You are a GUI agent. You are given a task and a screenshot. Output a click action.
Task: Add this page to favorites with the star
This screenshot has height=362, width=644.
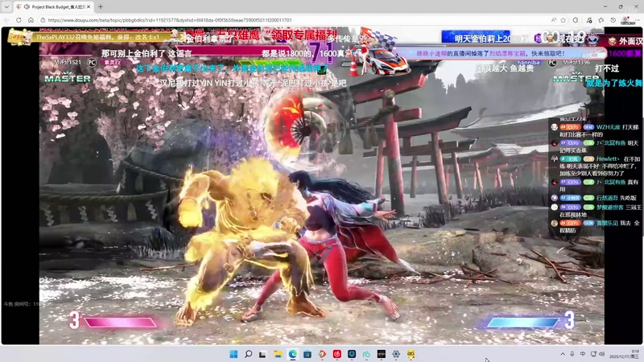(563, 19)
